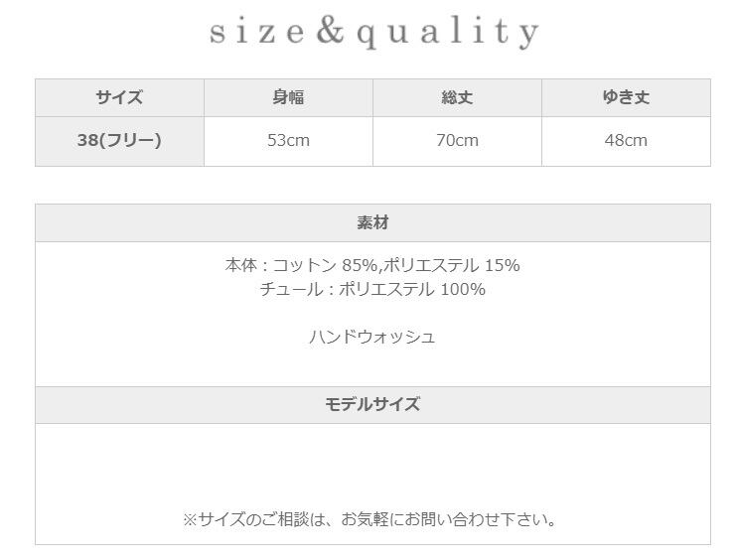Viewport: 735px width, 560px height.
Task: Click the チュール label
Action: pyautogui.click(x=288, y=290)
